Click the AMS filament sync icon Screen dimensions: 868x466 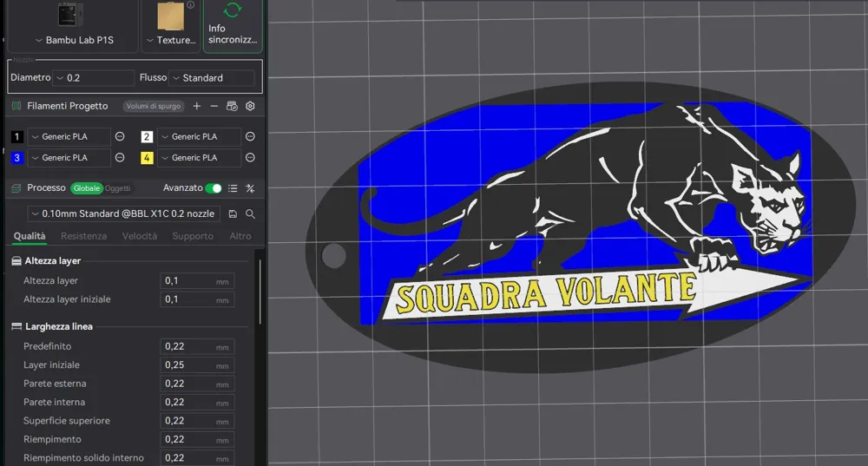pos(232,106)
